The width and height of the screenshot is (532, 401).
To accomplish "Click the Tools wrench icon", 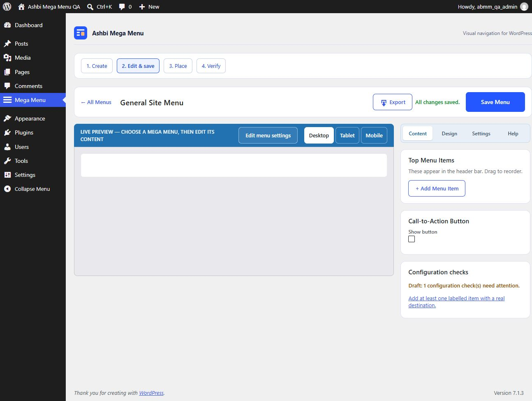I will pyautogui.click(x=7, y=161).
